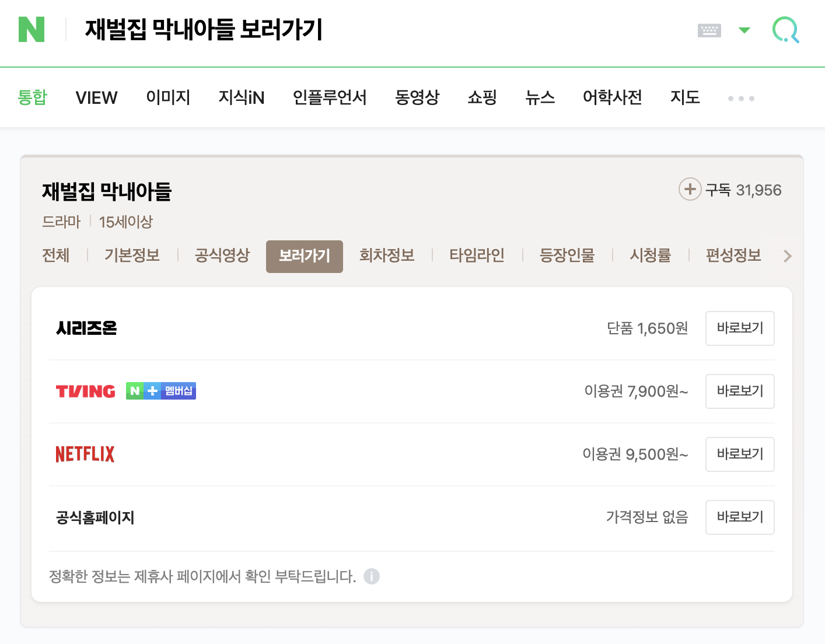Select the 뉴스 tab

540,97
